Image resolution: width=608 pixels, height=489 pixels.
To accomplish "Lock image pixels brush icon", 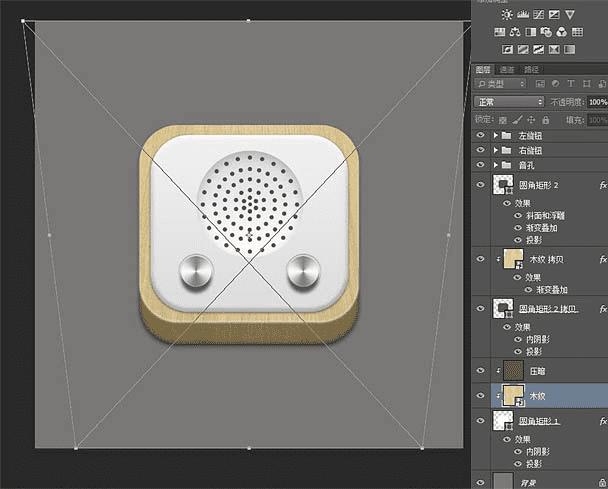I will pos(517,120).
